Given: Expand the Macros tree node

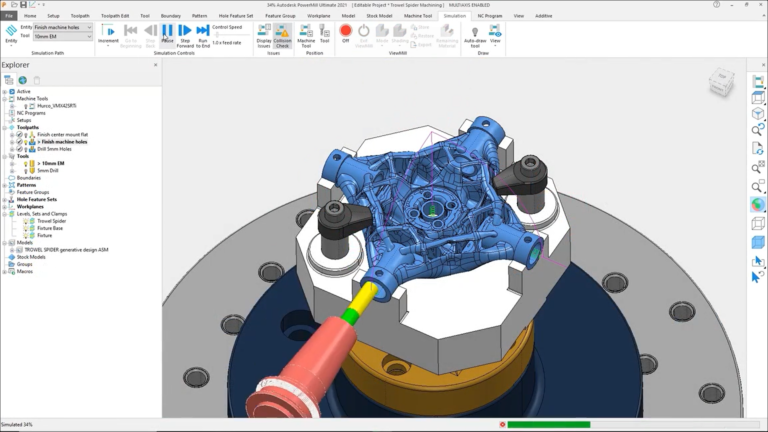Looking at the screenshot, I should [5, 271].
